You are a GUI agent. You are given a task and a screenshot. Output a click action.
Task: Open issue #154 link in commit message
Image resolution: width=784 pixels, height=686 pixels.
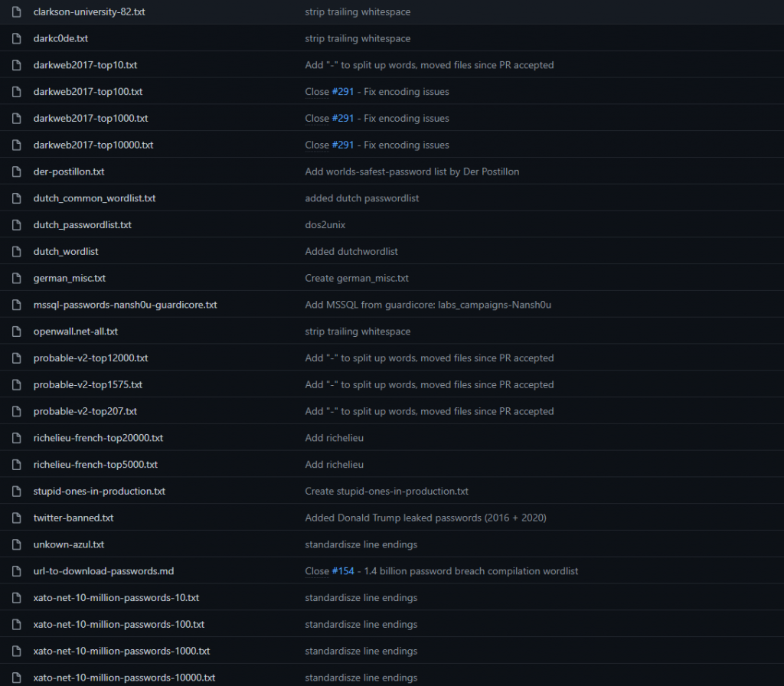(x=343, y=571)
